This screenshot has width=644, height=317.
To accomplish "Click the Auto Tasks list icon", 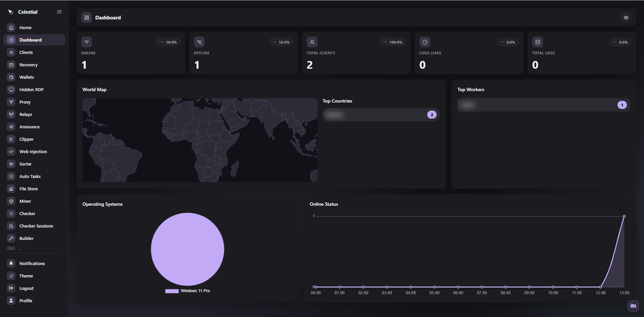I will (x=11, y=176).
